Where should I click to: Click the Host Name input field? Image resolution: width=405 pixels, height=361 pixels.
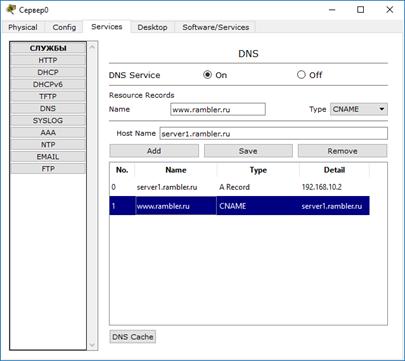273,134
